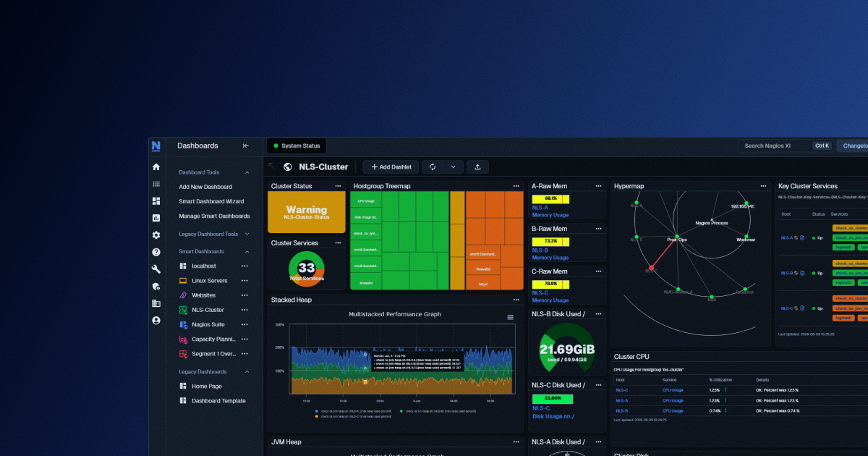This screenshot has width=868, height=456.
Task: Click Add New Dashboard link
Action: click(205, 187)
